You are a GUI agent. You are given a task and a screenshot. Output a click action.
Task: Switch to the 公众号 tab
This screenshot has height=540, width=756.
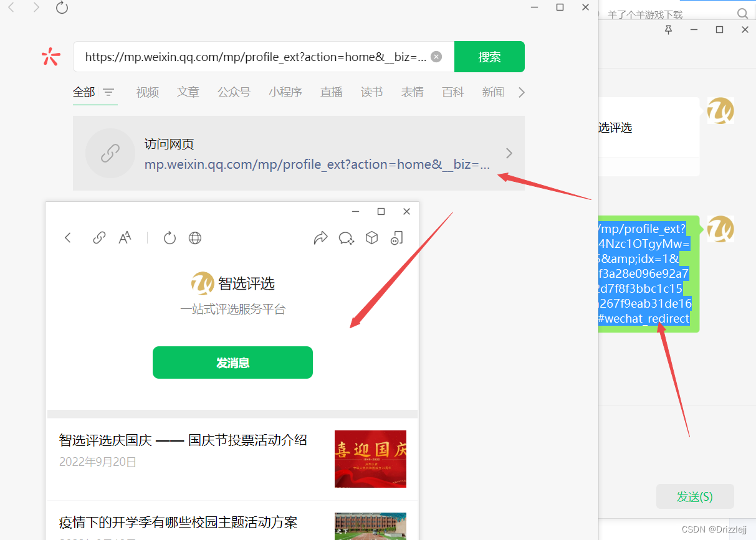(x=234, y=92)
